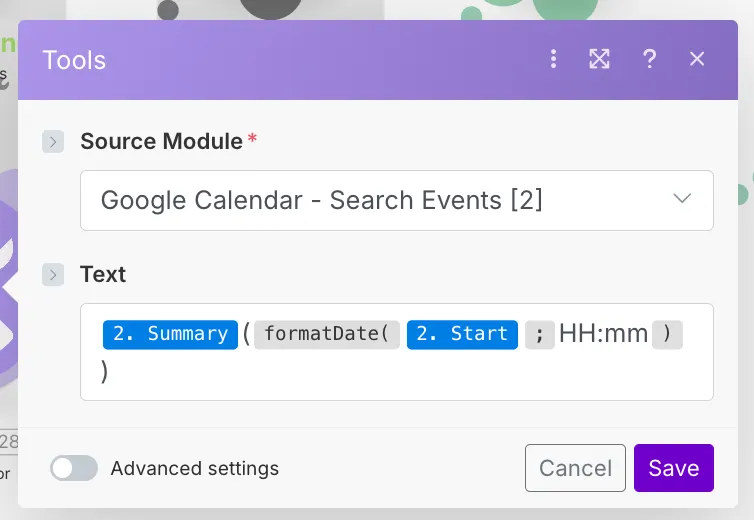Open help via the question mark icon
Screen dimensions: 754x520
pos(649,59)
